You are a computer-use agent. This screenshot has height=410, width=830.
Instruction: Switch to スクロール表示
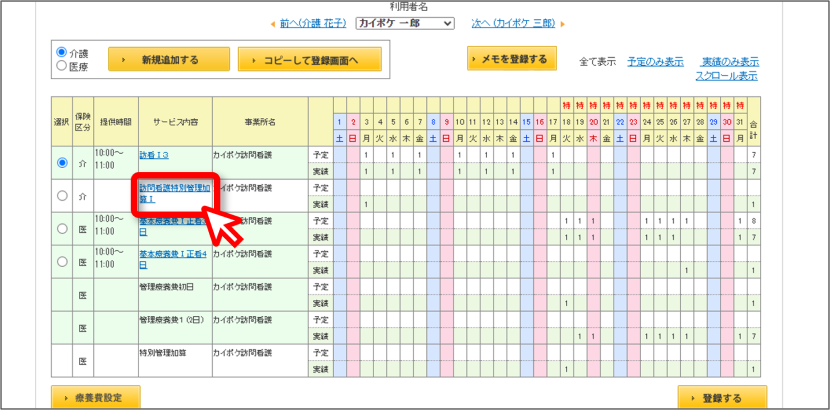point(726,76)
